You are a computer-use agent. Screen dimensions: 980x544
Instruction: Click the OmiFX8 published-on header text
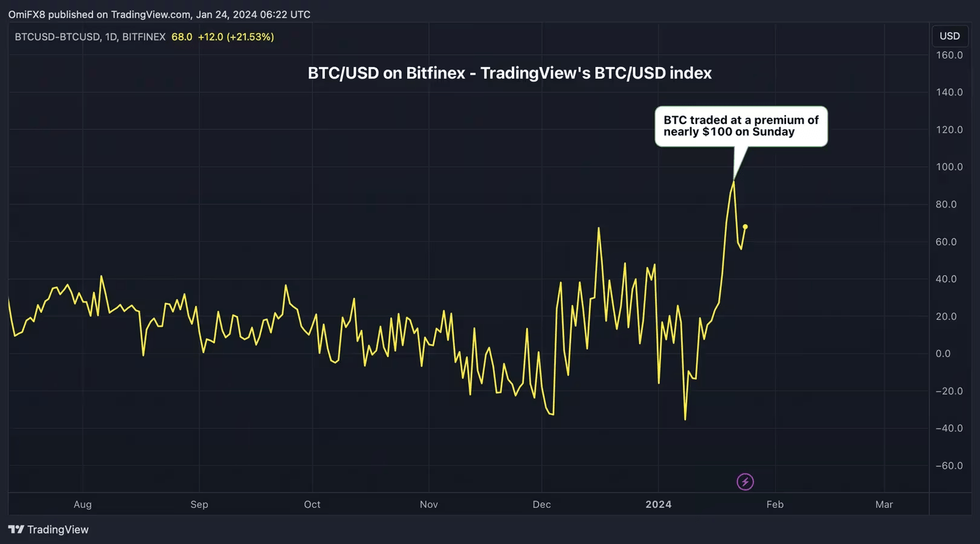tap(159, 14)
